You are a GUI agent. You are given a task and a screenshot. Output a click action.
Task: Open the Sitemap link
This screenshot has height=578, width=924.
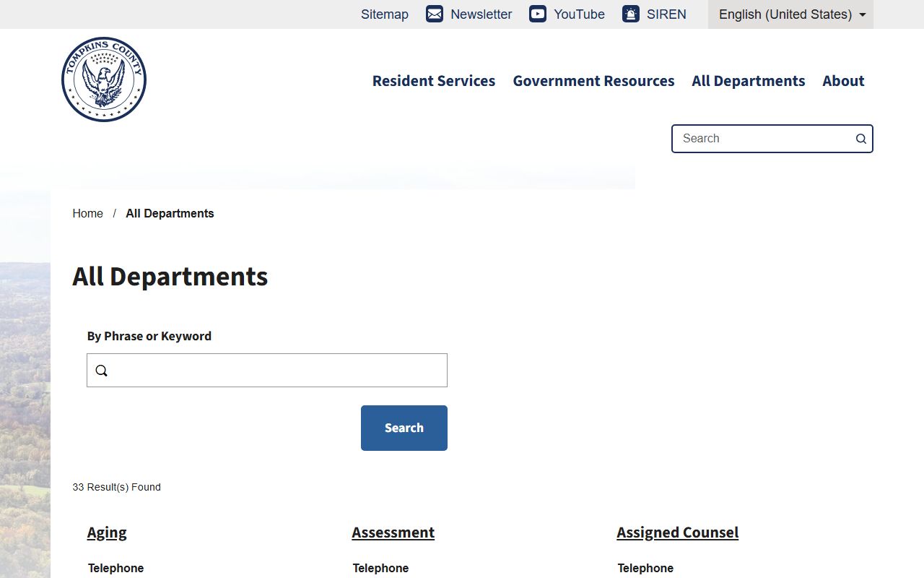click(385, 14)
